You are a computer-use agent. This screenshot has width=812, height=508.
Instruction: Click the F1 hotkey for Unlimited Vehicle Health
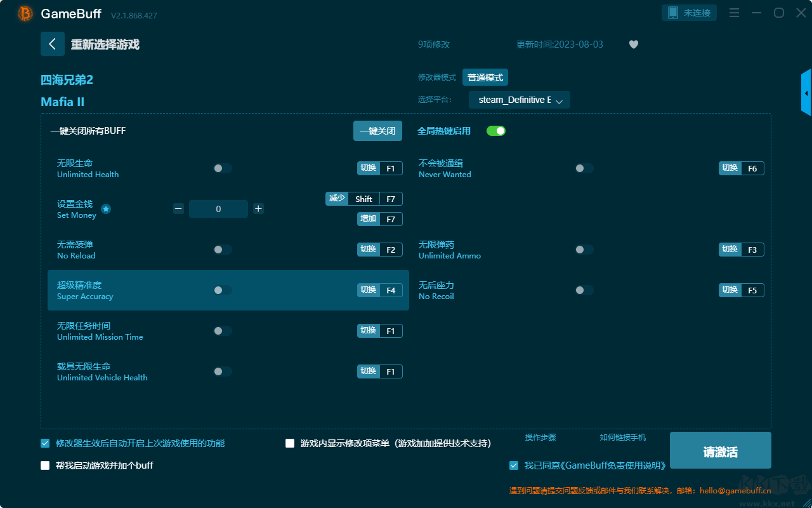click(x=380, y=371)
